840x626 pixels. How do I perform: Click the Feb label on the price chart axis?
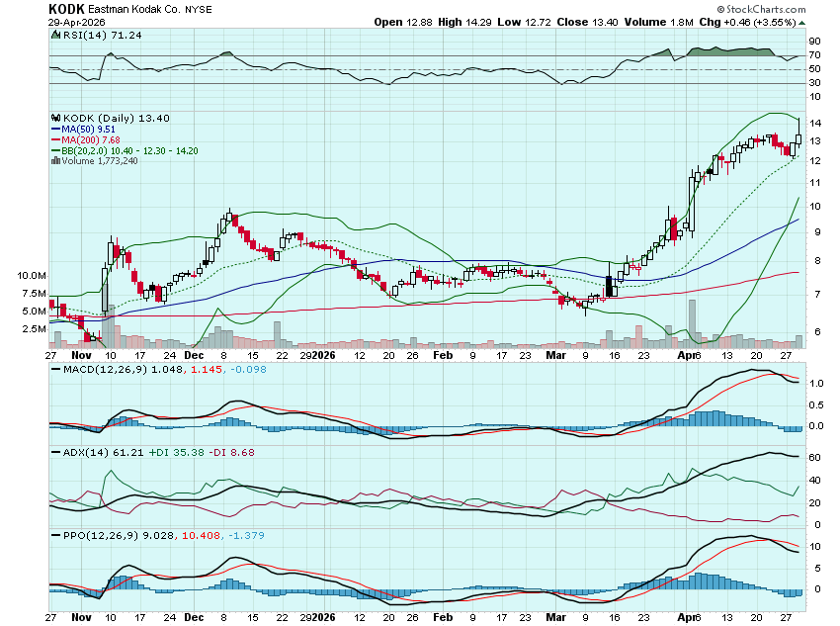pyautogui.click(x=445, y=355)
